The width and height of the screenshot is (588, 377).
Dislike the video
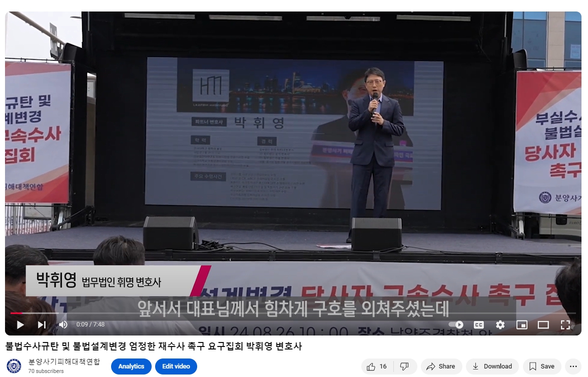tap(405, 366)
